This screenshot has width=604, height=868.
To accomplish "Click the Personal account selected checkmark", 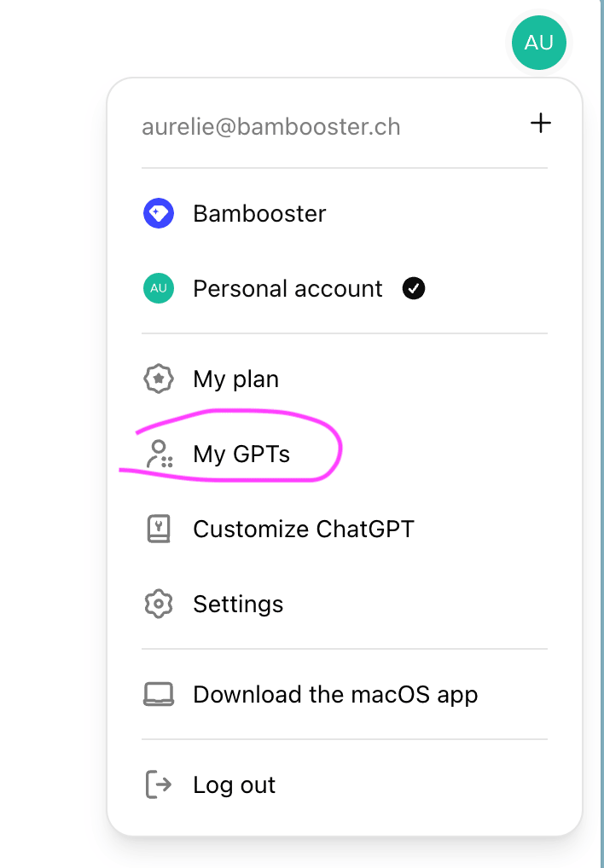I will (x=414, y=288).
